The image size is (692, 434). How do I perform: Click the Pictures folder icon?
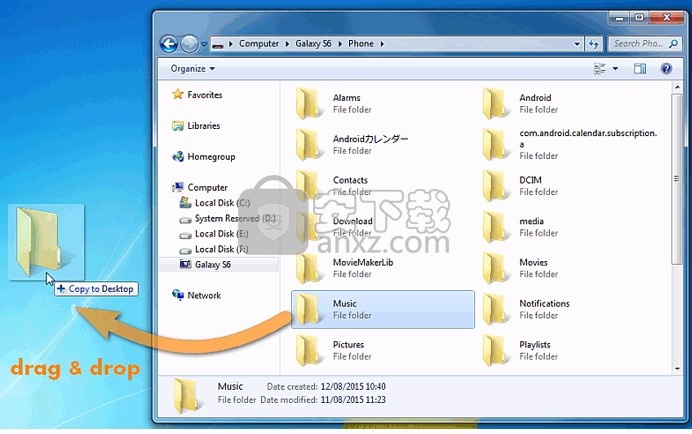point(308,351)
